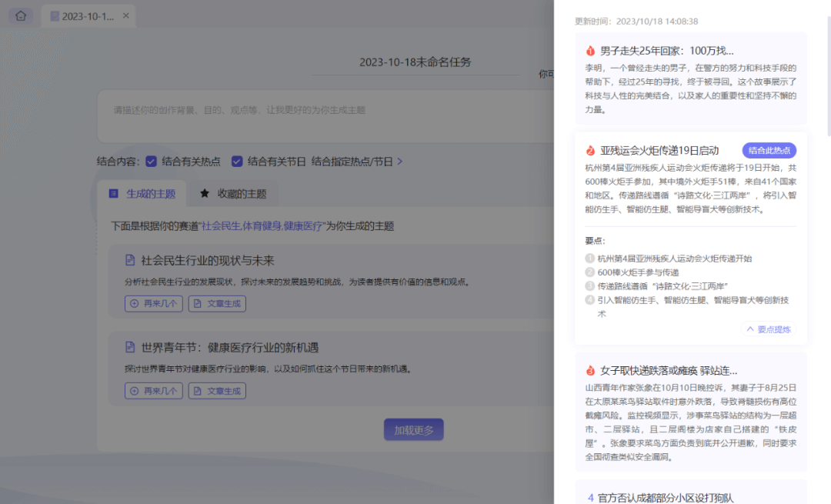Viewport: 831px width, 504px height.
Task: Close the 2023-10-1... tab
Action: 125,16
